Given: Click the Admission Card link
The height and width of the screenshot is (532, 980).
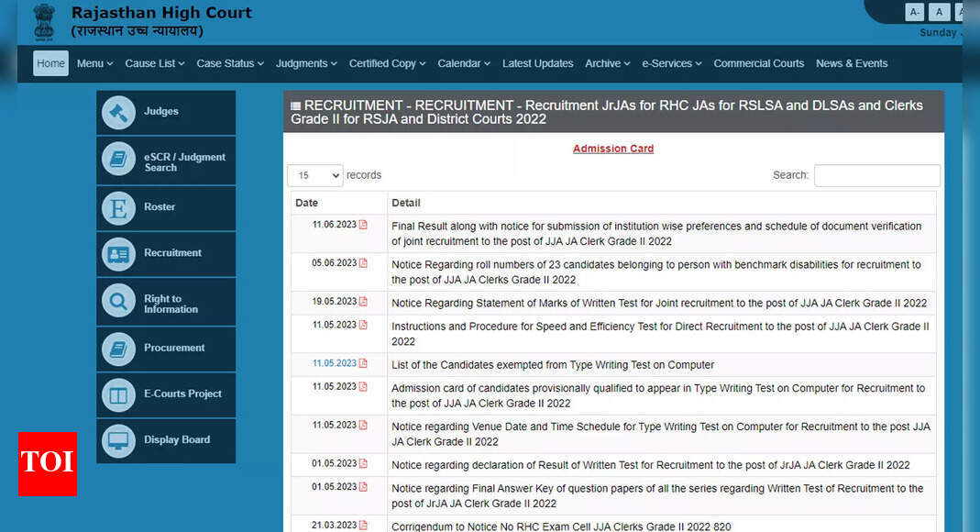Looking at the screenshot, I should click(x=612, y=148).
